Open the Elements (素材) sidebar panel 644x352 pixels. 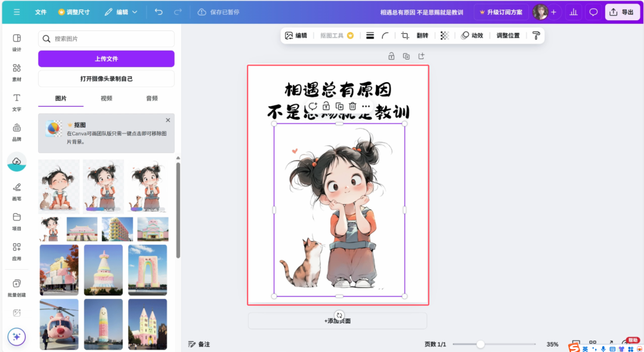[x=16, y=71]
